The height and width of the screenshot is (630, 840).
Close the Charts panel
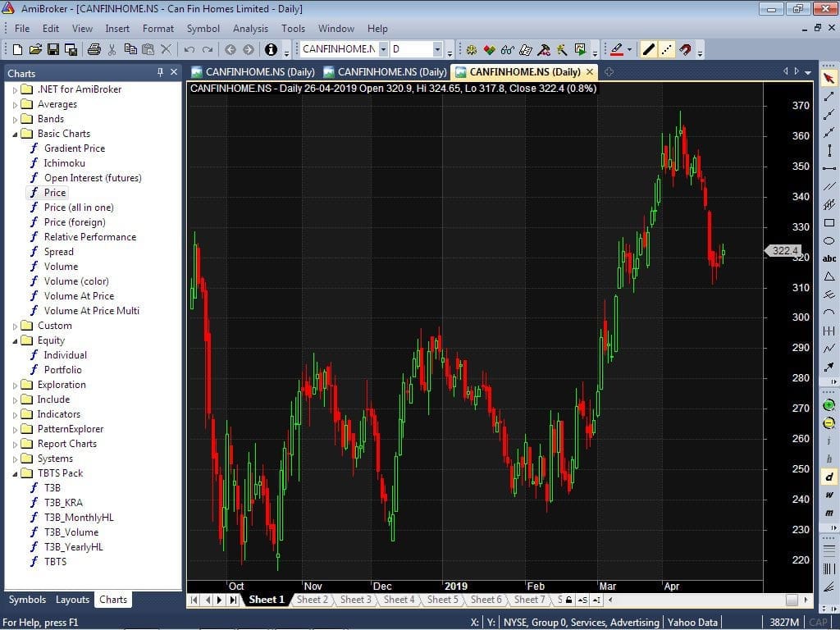(174, 72)
